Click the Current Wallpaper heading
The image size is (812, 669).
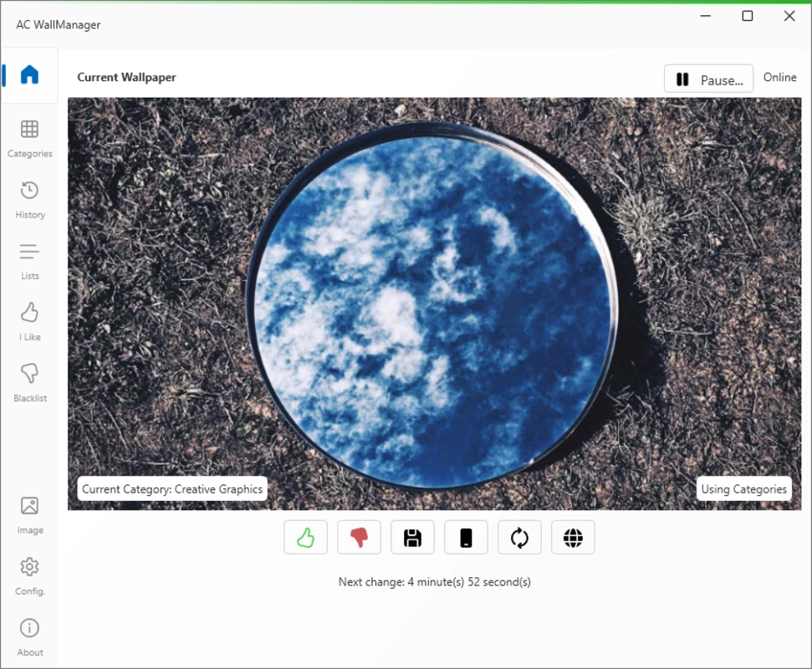[x=126, y=77]
